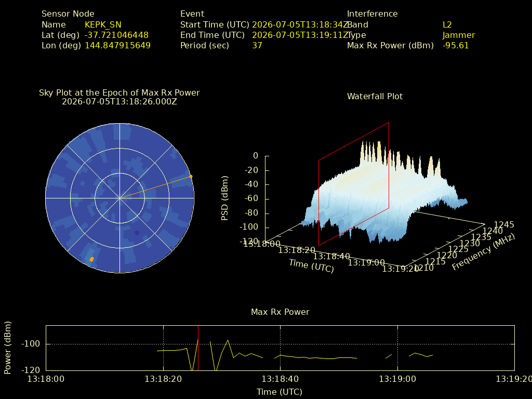Image resolution: width=532 pixels, height=399 pixels.
Task: Click the Period value 37
Action: 257,46
